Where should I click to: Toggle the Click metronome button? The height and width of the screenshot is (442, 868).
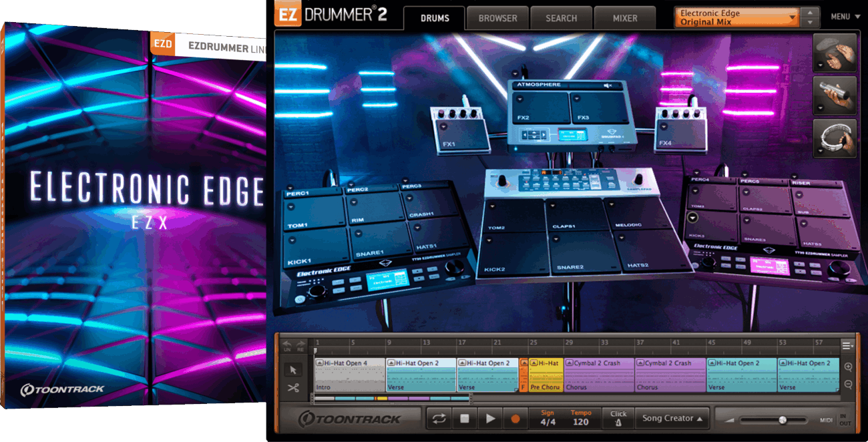618,419
